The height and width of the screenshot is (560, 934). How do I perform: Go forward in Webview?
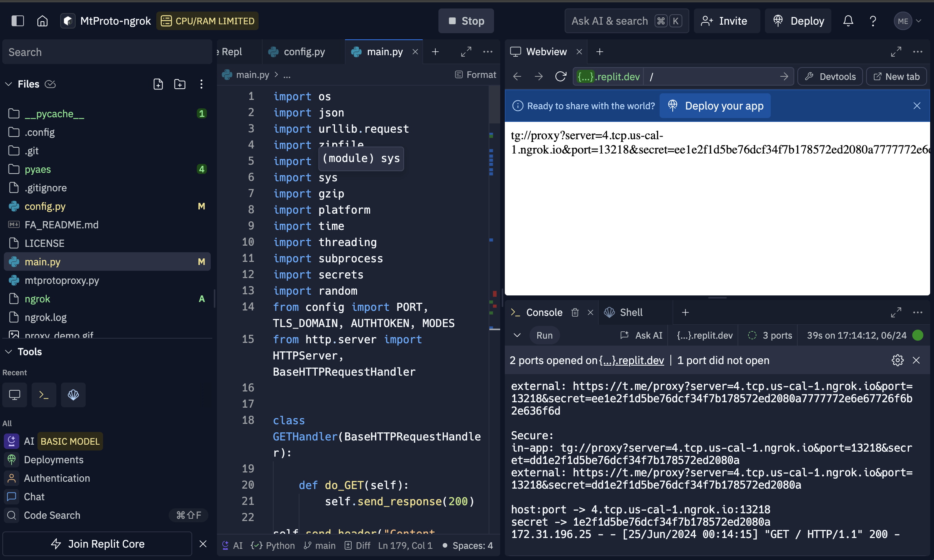tap(539, 77)
